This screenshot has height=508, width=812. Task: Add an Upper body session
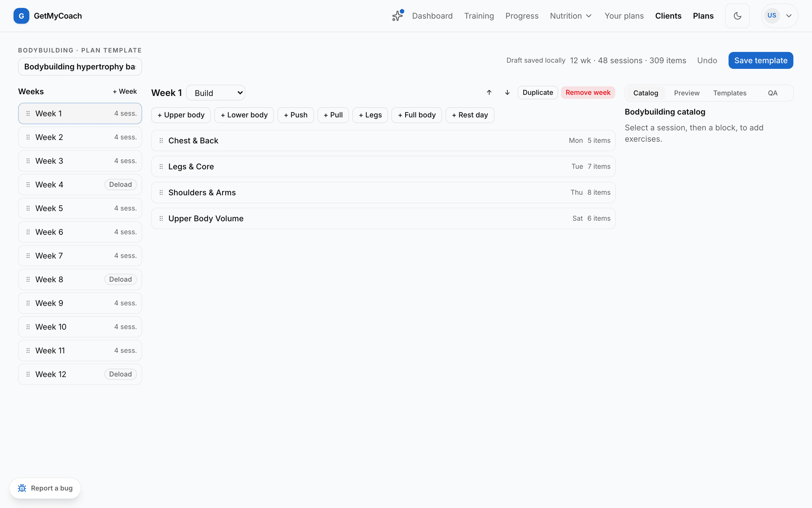(x=181, y=115)
